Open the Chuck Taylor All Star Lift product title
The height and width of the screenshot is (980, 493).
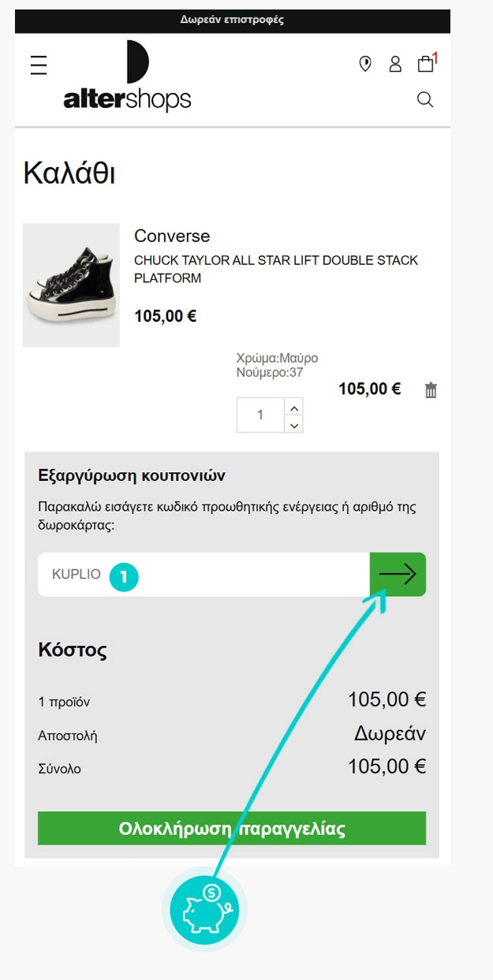tap(276, 269)
